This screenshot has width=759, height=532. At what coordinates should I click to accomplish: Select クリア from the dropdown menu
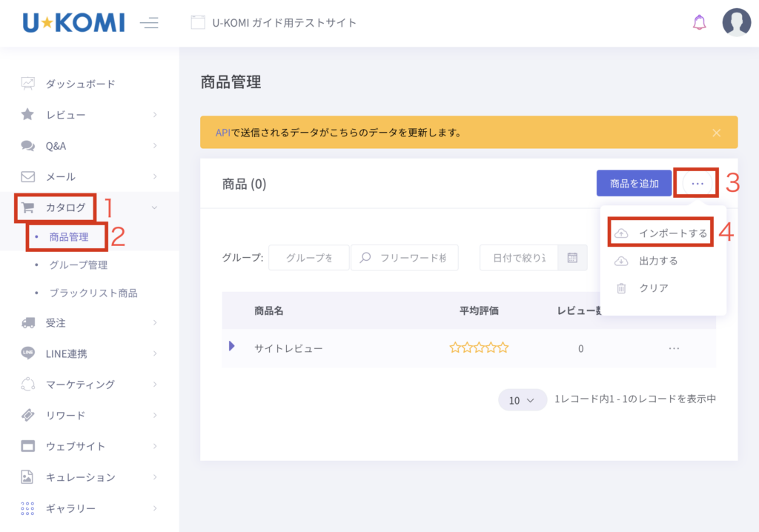[653, 288]
